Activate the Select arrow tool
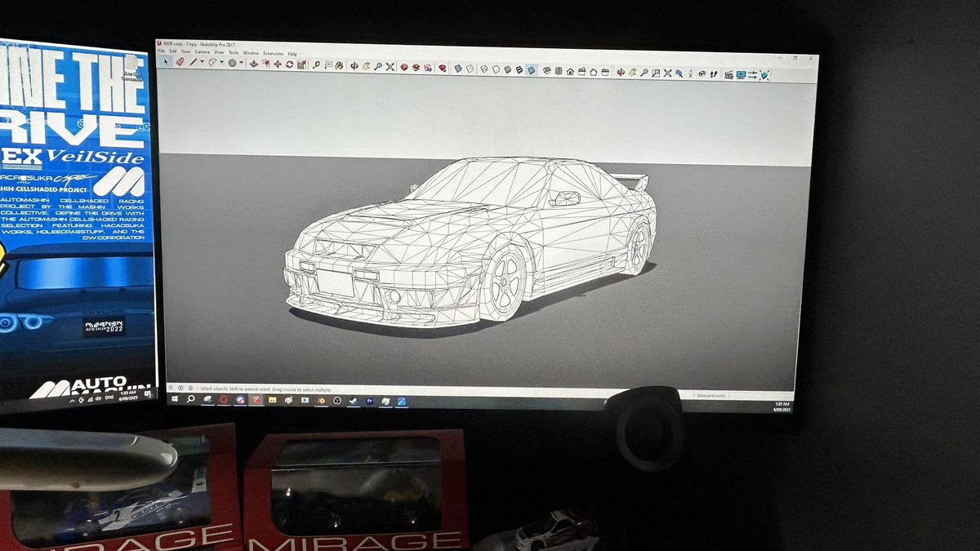This screenshot has height=551, width=980. (166, 62)
